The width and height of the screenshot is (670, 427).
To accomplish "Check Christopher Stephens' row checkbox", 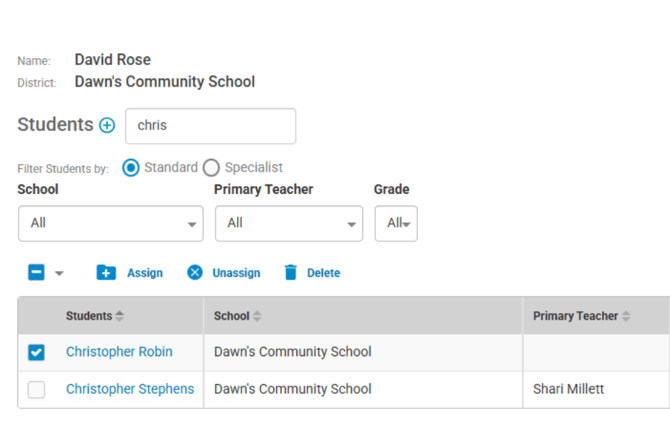I will click(37, 390).
